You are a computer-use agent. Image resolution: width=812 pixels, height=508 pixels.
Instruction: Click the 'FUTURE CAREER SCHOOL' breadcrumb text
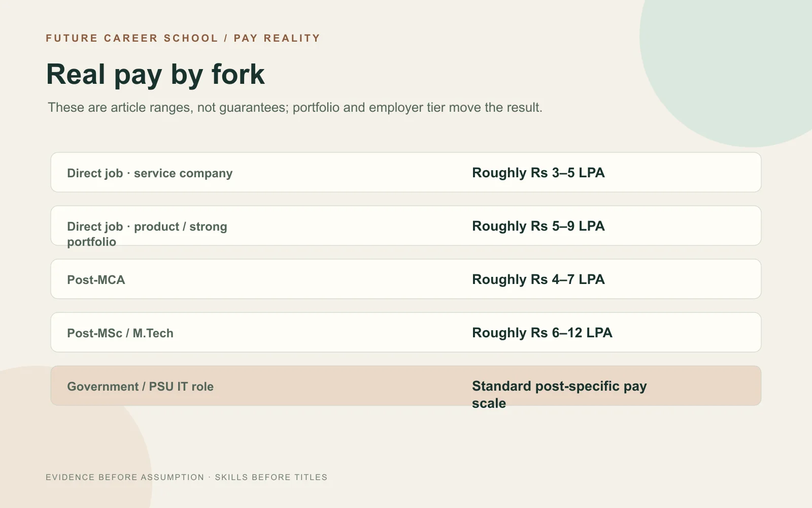pos(132,38)
